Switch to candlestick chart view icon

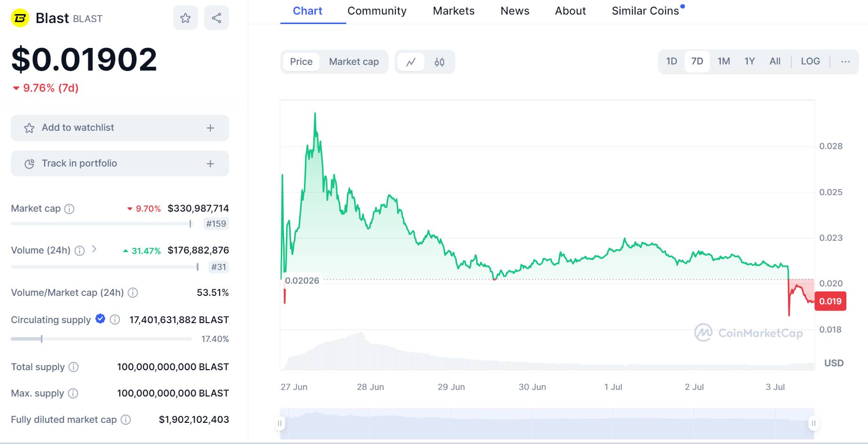[439, 62]
